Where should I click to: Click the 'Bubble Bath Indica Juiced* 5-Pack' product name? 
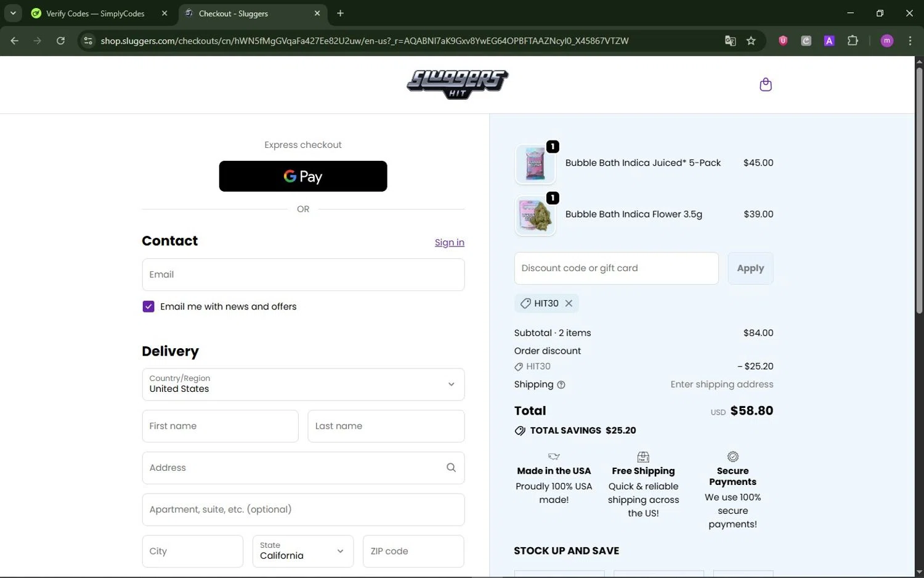[x=643, y=163]
